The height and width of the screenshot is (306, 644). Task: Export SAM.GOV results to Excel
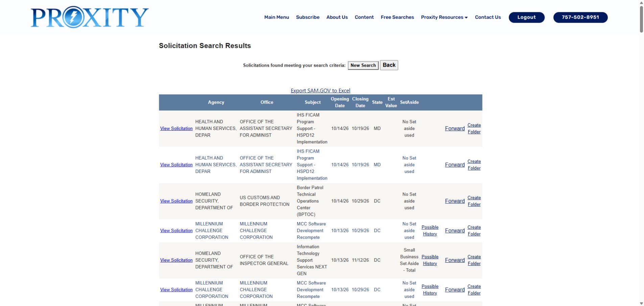click(320, 90)
